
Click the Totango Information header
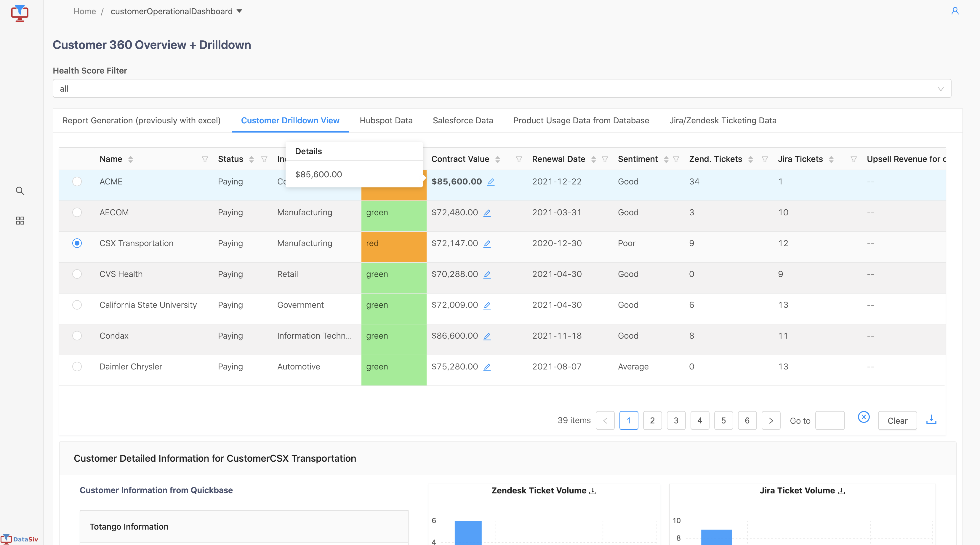pyautogui.click(x=244, y=527)
